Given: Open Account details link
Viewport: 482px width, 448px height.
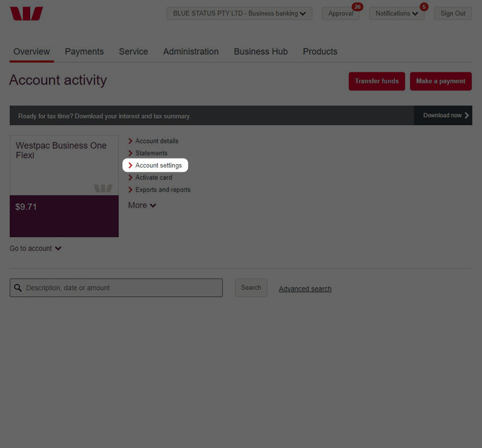Looking at the screenshot, I should pos(157,141).
